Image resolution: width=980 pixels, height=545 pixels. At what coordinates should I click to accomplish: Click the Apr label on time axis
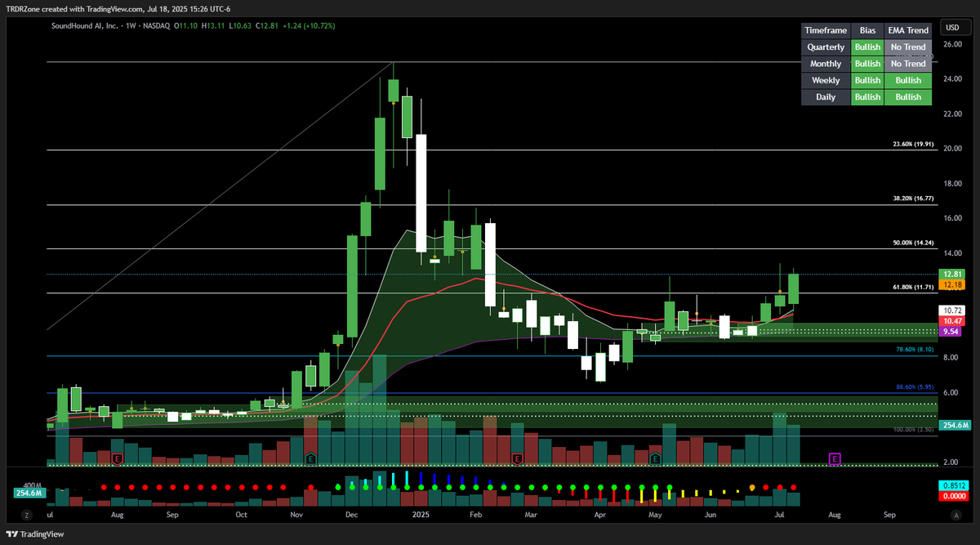tap(600, 516)
